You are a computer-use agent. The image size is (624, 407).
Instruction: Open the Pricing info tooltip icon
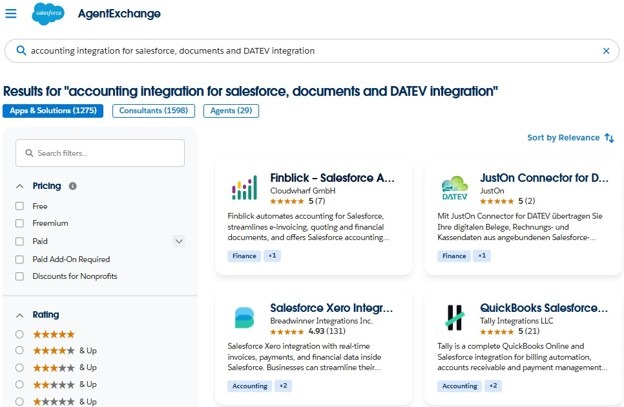72,186
